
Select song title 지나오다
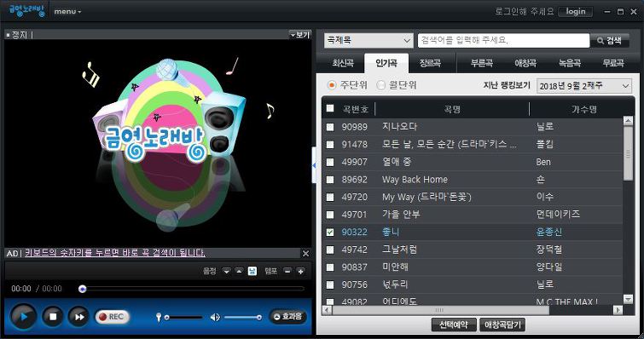[x=400, y=127]
